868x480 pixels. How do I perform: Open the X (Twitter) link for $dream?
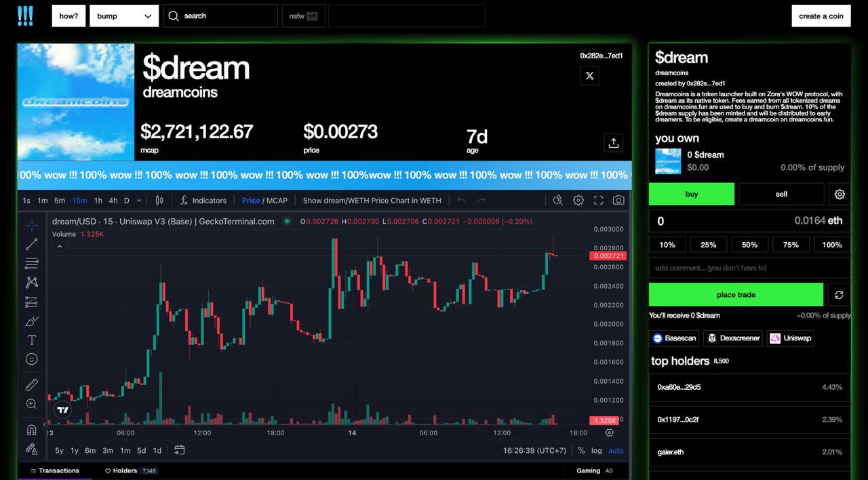589,76
